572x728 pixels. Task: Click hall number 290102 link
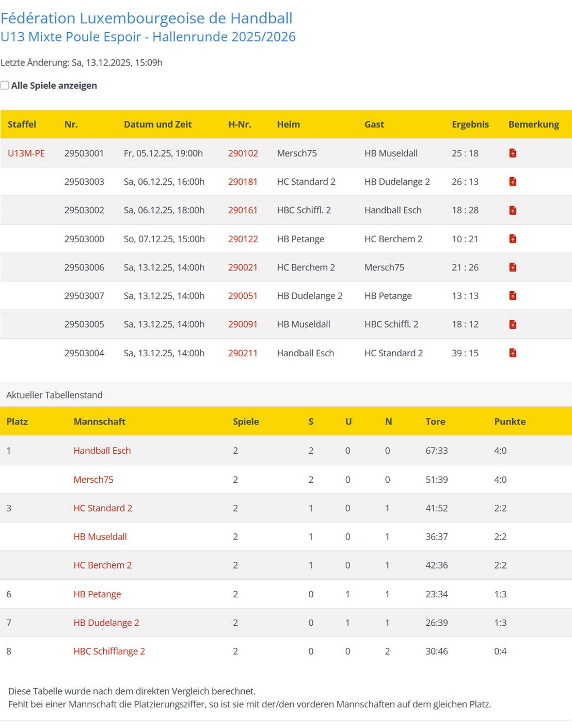243,153
